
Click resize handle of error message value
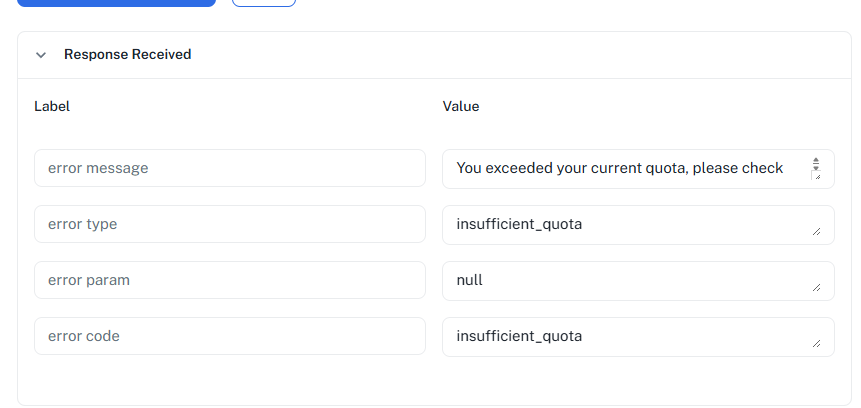coord(816,176)
